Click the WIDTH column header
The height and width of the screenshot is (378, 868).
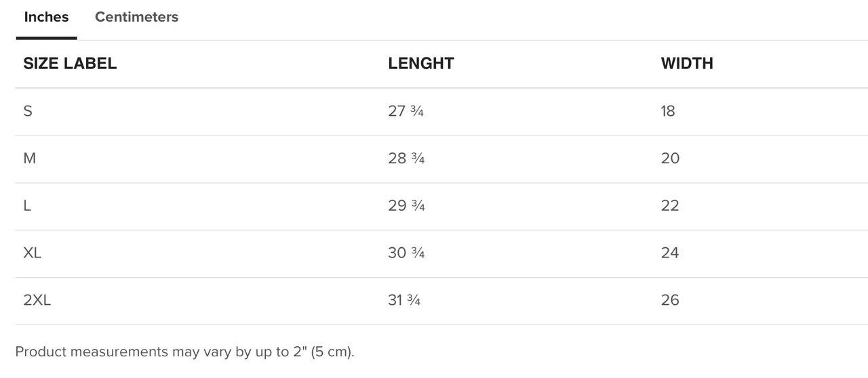pyautogui.click(x=687, y=64)
